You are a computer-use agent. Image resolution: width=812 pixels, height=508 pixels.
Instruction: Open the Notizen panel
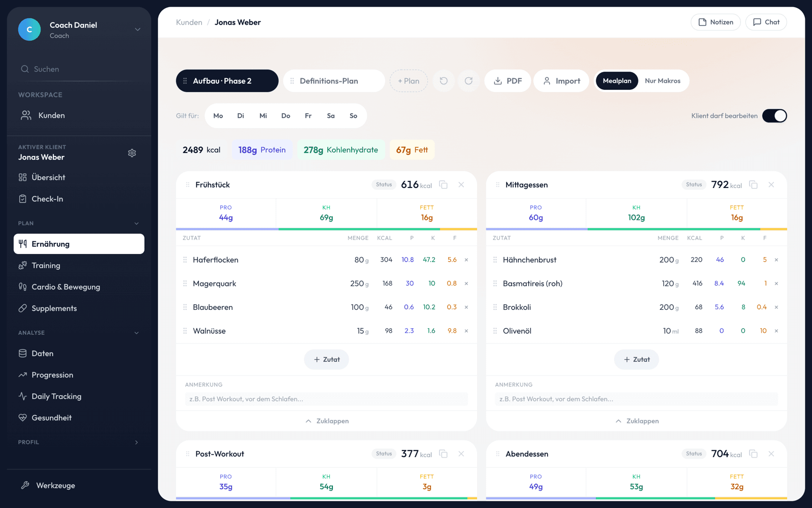[716, 22]
